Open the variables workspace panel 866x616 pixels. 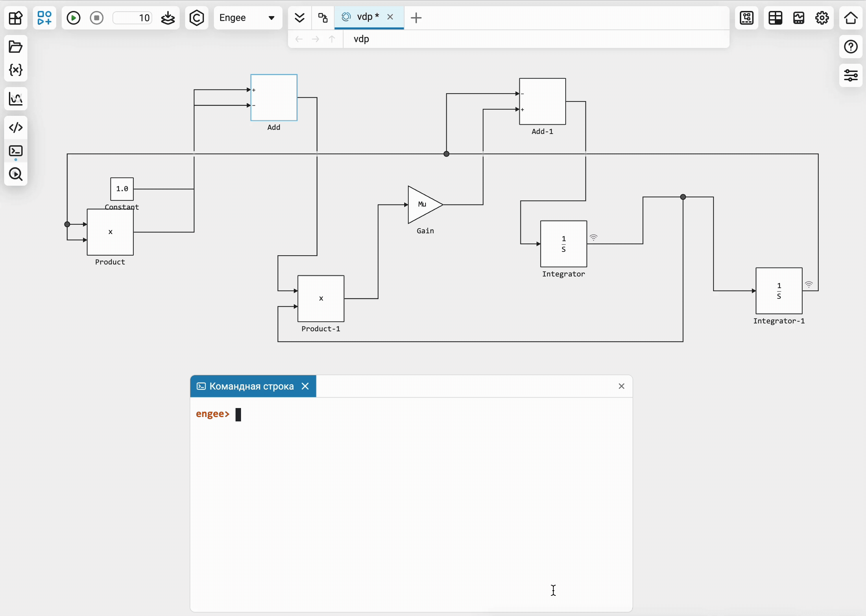click(15, 70)
